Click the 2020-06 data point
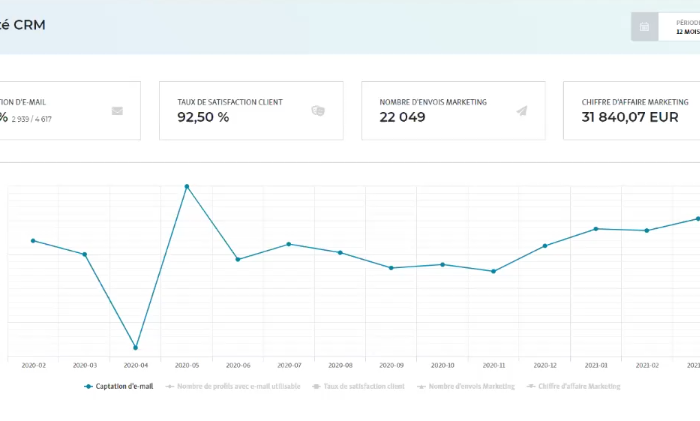Viewport: 700px width, 421px height. point(238,259)
